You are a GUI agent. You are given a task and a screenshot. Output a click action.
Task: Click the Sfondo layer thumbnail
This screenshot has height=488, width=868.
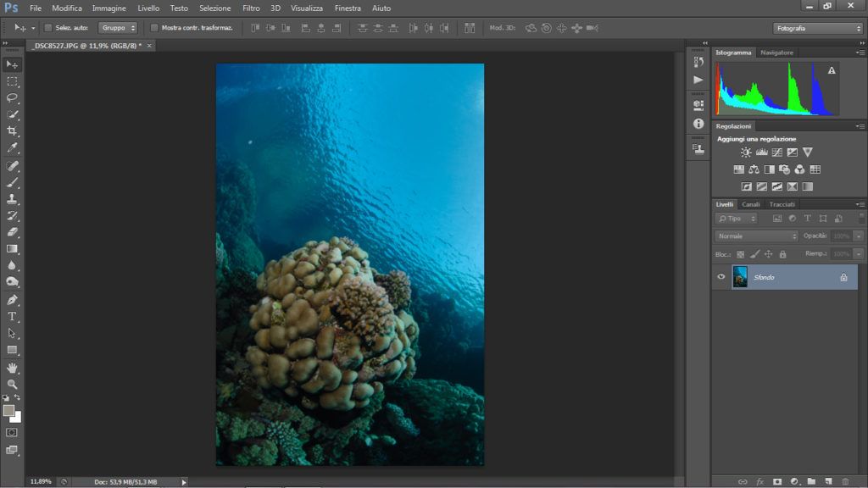coord(740,277)
